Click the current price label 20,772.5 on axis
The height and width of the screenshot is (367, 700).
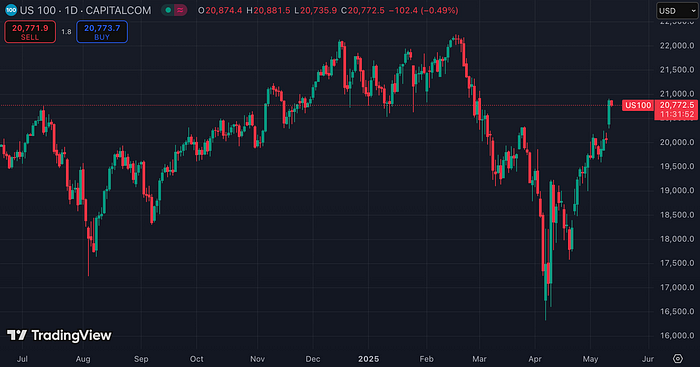point(677,105)
